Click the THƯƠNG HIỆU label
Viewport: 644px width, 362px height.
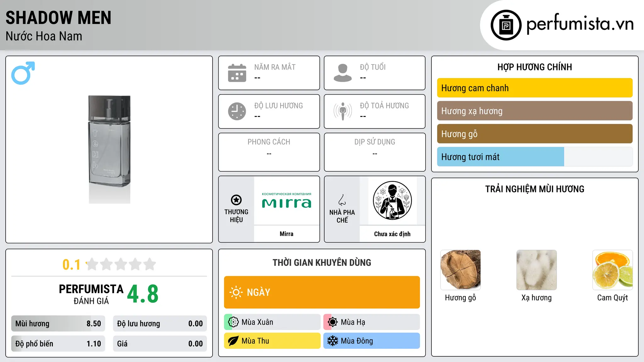click(x=236, y=216)
